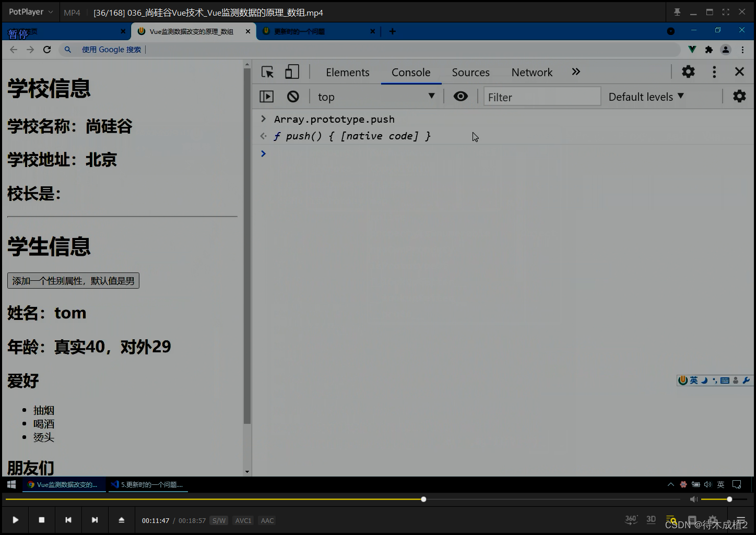
Task: Open the PotPlayer main menu dropdown
Action: [x=31, y=11]
